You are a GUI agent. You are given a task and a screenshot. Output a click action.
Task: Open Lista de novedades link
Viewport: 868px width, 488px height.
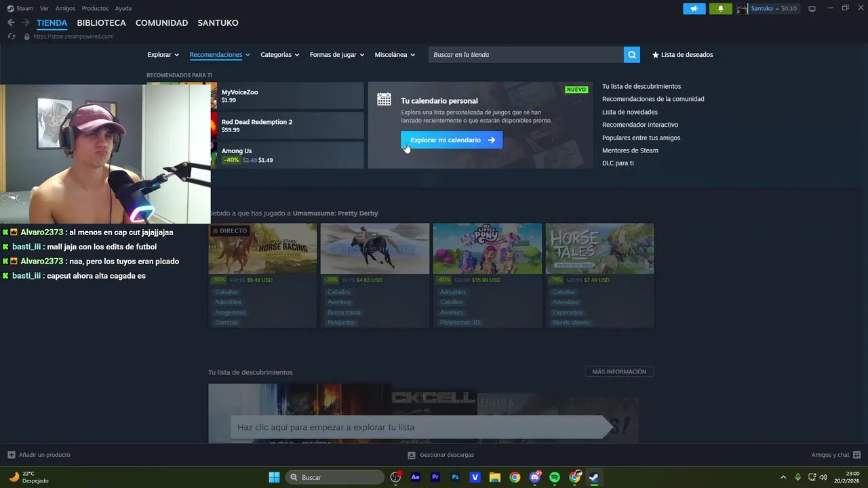point(630,112)
